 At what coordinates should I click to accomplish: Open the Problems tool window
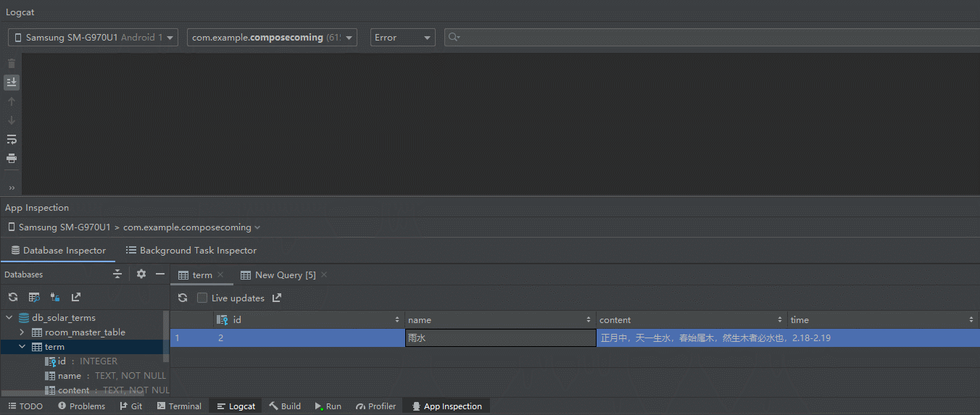(81, 406)
